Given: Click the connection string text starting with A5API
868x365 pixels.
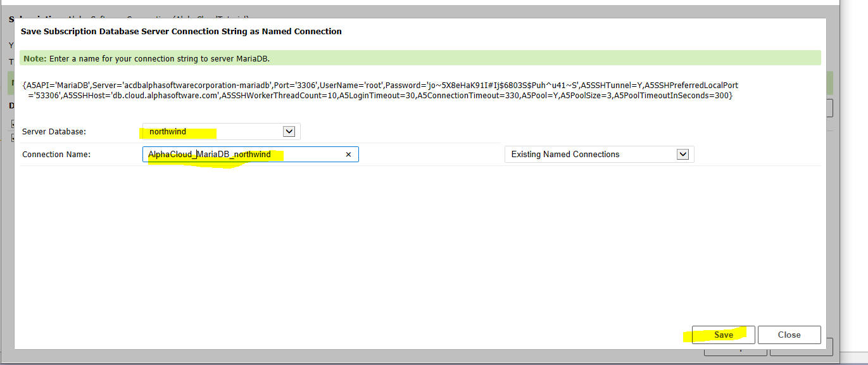Looking at the screenshot, I should pyautogui.click(x=380, y=90).
